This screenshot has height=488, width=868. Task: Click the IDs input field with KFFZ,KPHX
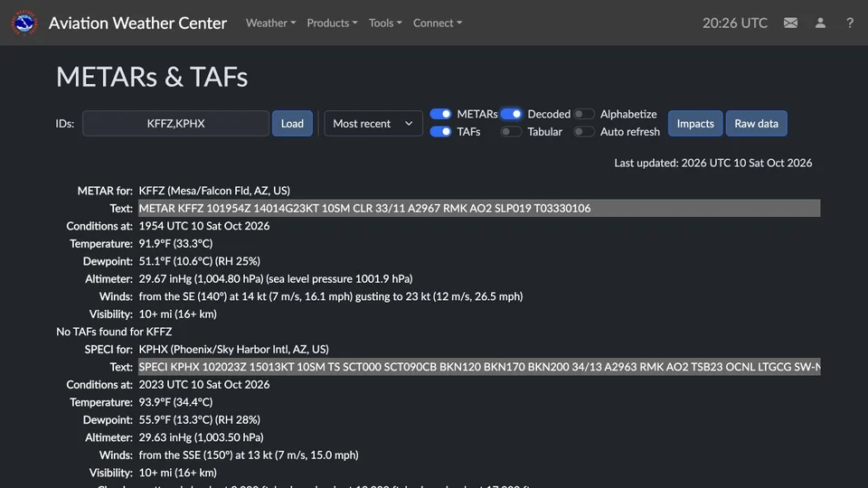tap(176, 124)
